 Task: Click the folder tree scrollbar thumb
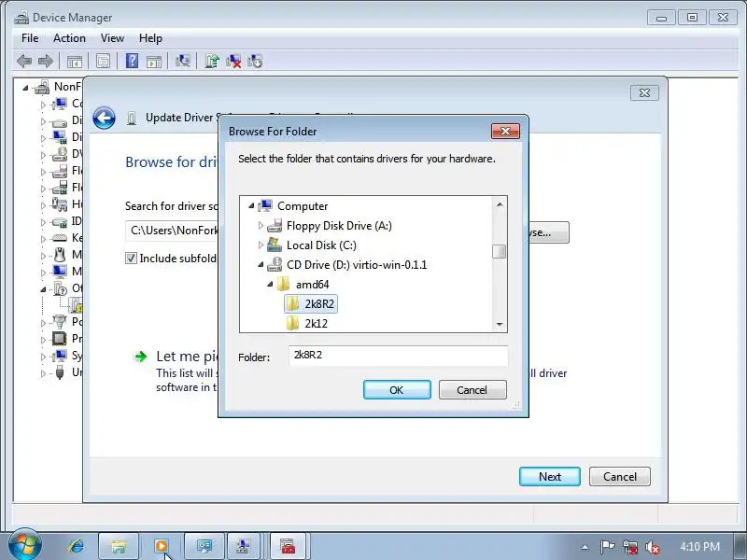(500, 251)
